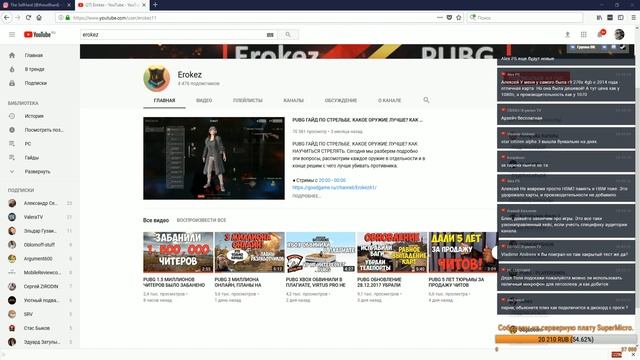Open the YouTube apps grid icon

tap(584, 35)
